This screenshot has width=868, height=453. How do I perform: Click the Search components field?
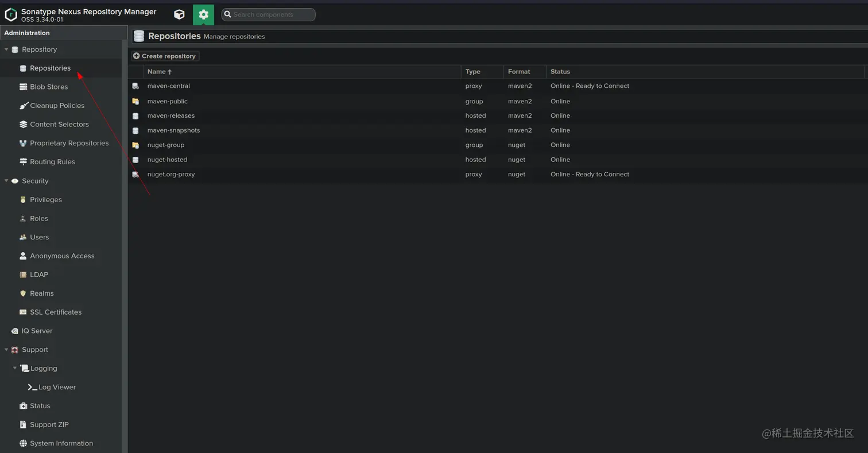point(268,14)
